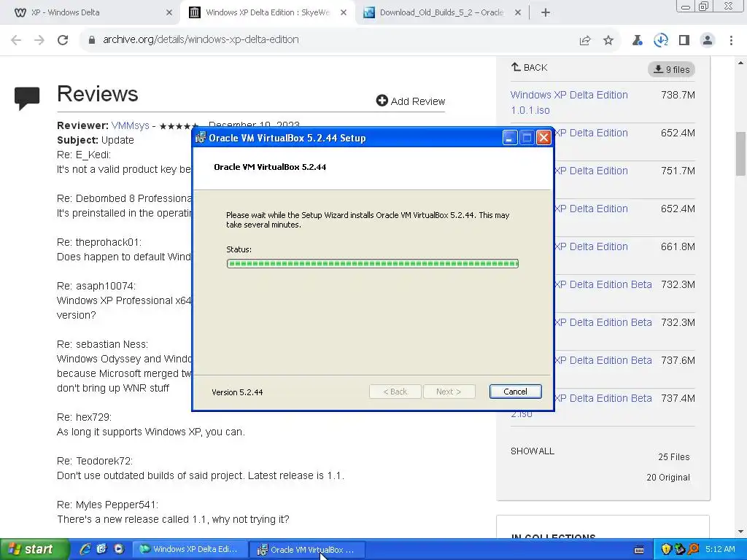Switch to the Windows XP Delta Edition : SkyeWe tab
Viewport: 747px width, 560px height.
(267, 13)
